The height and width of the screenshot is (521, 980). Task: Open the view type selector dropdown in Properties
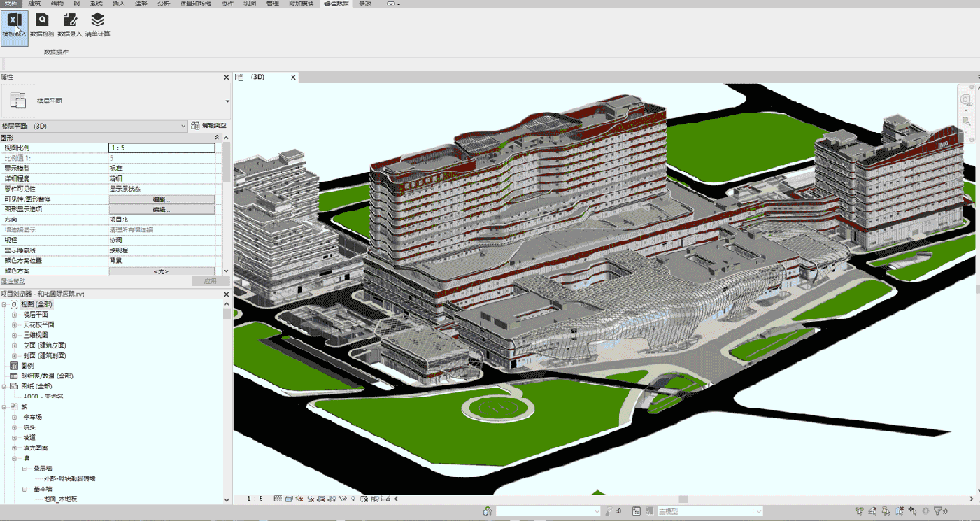[x=226, y=101]
